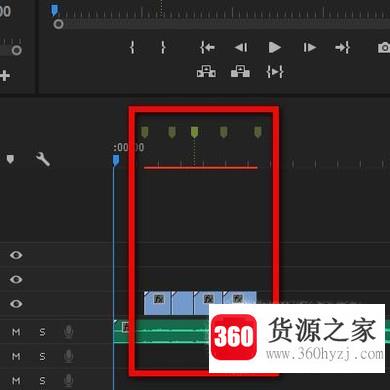Click the monitor zoom bar's round handle
The width and height of the screenshot is (390, 390).
pyautogui.click(x=58, y=24)
